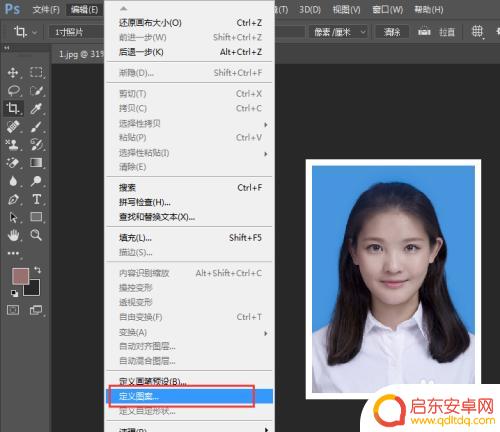The height and width of the screenshot is (432, 500).
Task: Expand the 选择性拷贝 submenu arrow
Action: [x=266, y=124]
